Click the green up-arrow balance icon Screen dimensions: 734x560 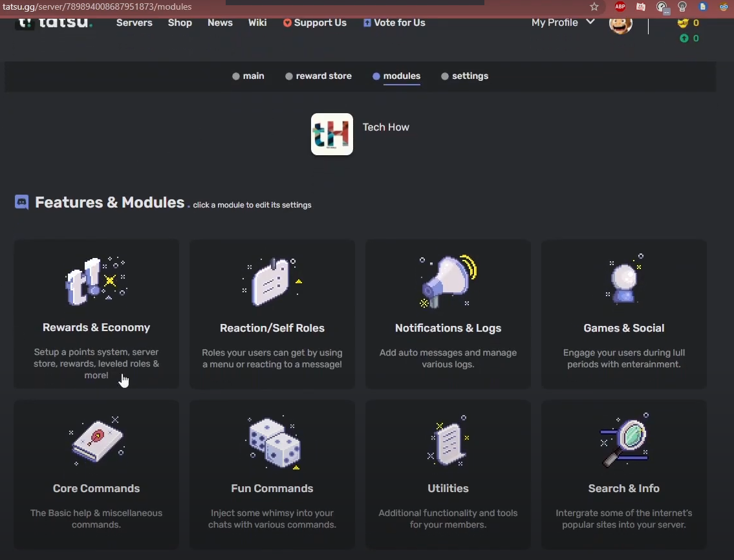pos(684,38)
